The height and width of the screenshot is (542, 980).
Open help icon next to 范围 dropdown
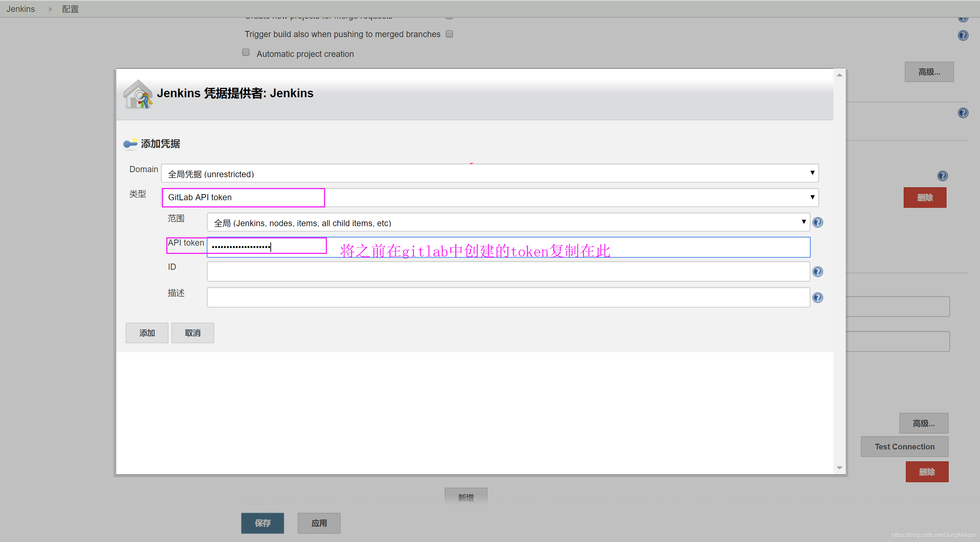tap(817, 222)
